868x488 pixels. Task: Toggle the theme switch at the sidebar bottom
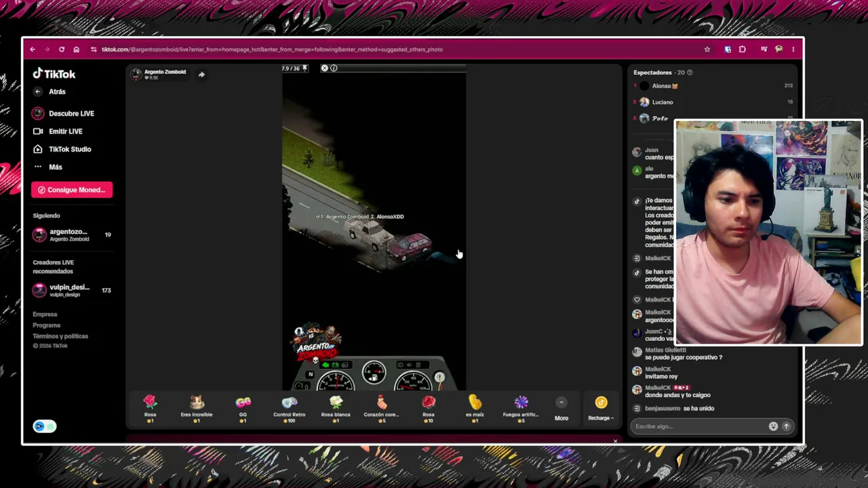tap(45, 426)
